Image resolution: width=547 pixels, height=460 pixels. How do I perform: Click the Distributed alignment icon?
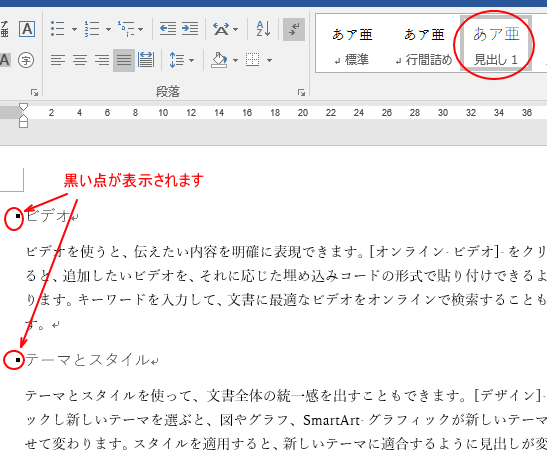pos(146,60)
